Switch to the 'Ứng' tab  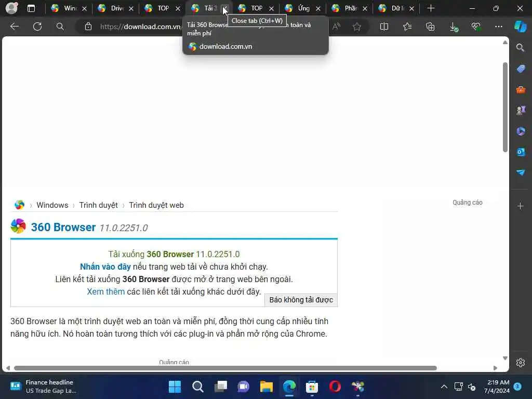coord(299,8)
